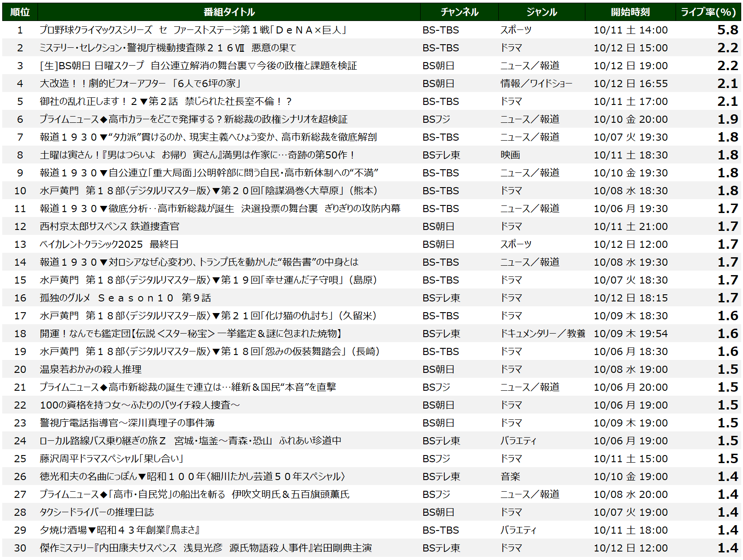743x560 pixels.
Task: Select the プロ野球クライマックスシリーズ program title
Action: [193, 30]
